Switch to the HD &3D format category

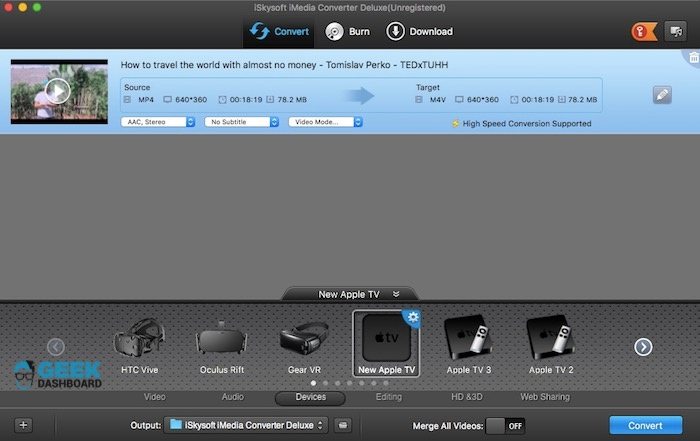click(467, 397)
